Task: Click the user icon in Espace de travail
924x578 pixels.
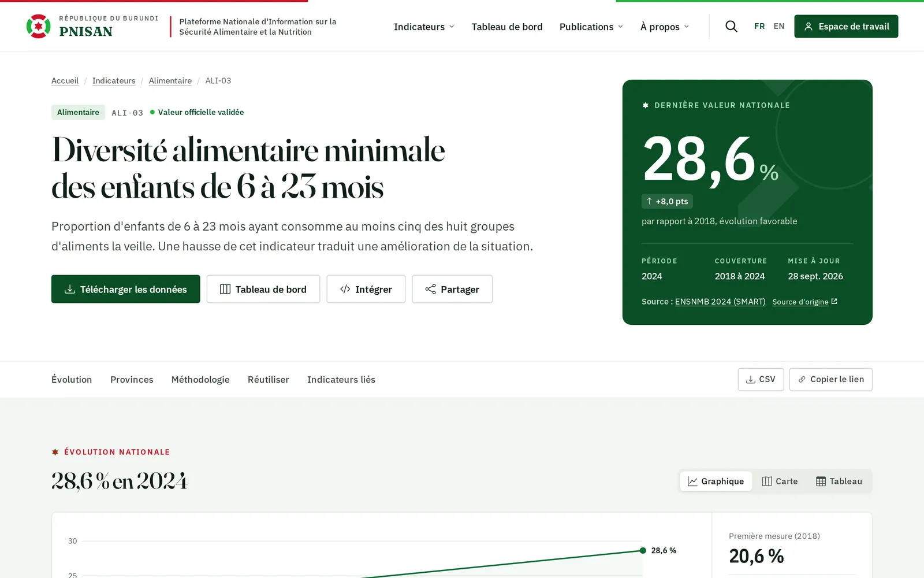Action: (808, 27)
